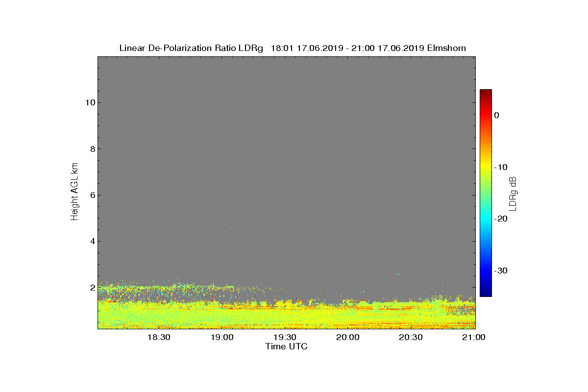Pick the dark blue bottom of the colorbar
This screenshot has width=588, height=392.
(486, 293)
